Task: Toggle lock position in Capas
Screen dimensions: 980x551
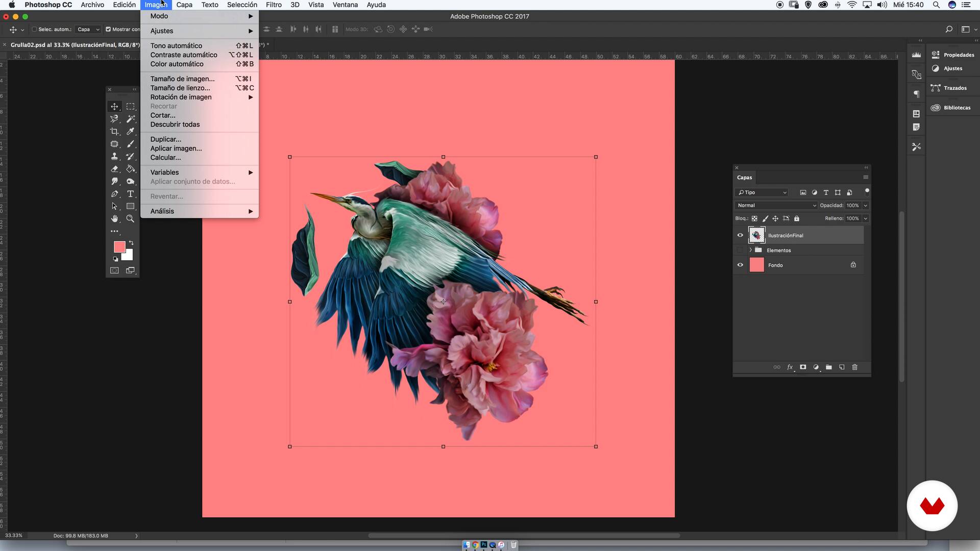Action: pos(775,218)
